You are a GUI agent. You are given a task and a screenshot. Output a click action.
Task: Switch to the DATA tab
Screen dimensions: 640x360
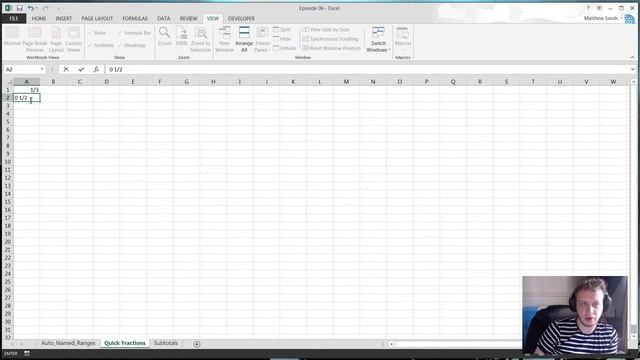coord(164,18)
